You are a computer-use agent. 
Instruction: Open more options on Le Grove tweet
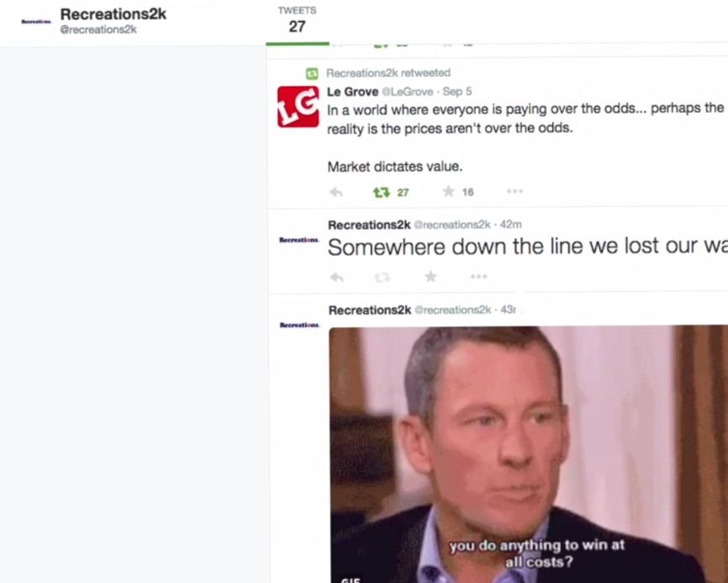click(x=514, y=191)
